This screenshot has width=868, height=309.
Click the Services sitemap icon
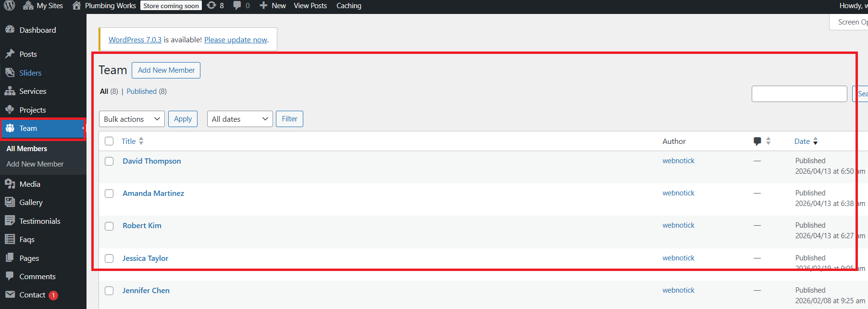pyautogui.click(x=10, y=91)
